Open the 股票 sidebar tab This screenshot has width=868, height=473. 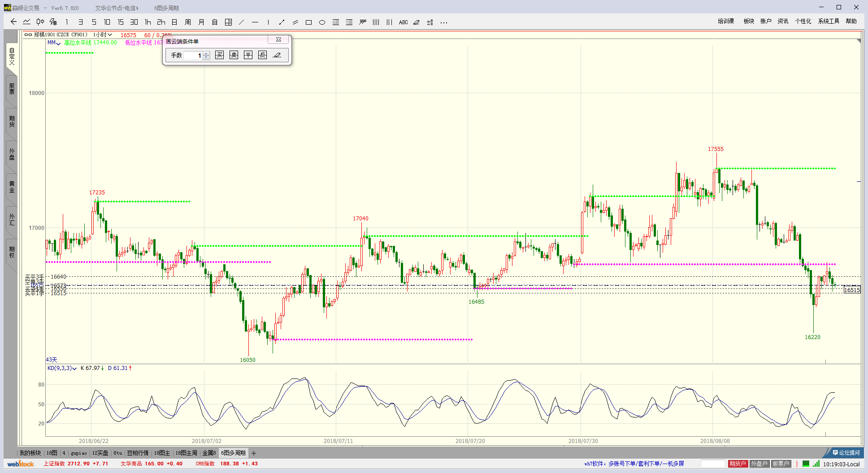coord(12,89)
